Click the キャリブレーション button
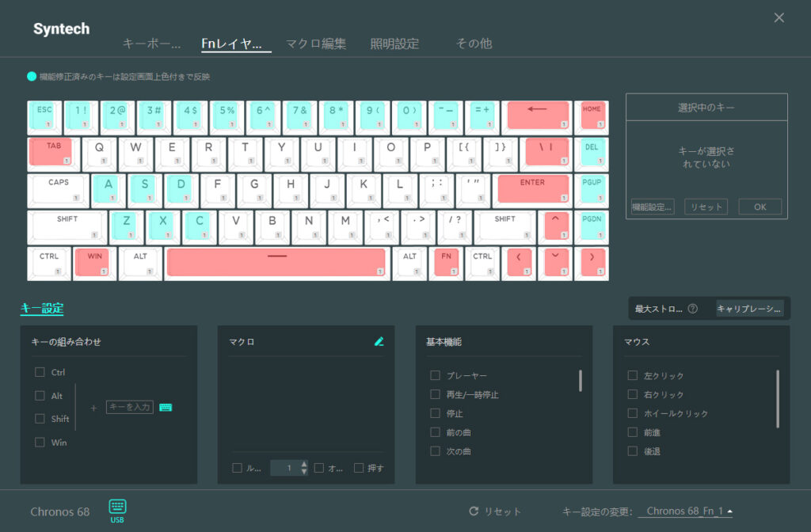This screenshot has width=811, height=532. (x=749, y=309)
